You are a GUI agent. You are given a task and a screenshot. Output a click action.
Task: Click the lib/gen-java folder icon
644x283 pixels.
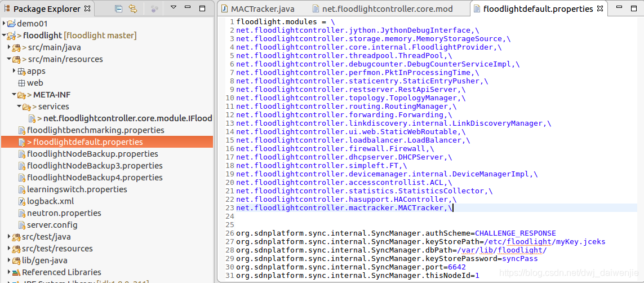[16, 260]
